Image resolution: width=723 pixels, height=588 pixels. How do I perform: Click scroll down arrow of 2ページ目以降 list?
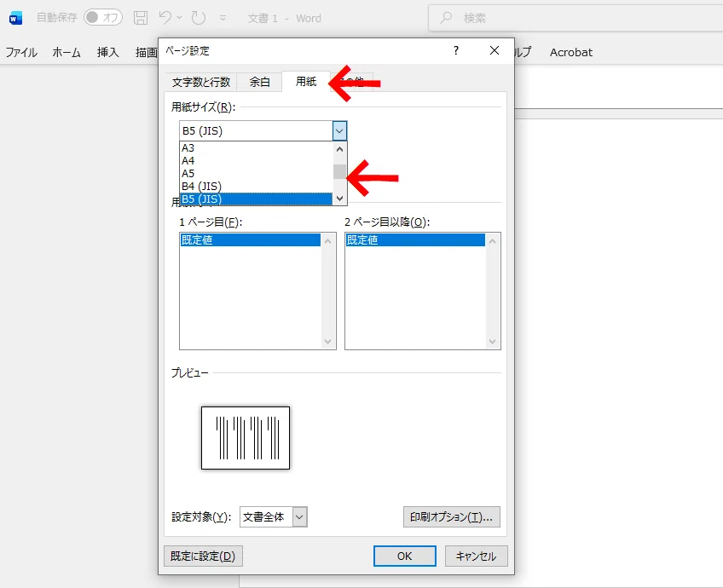[x=493, y=342]
